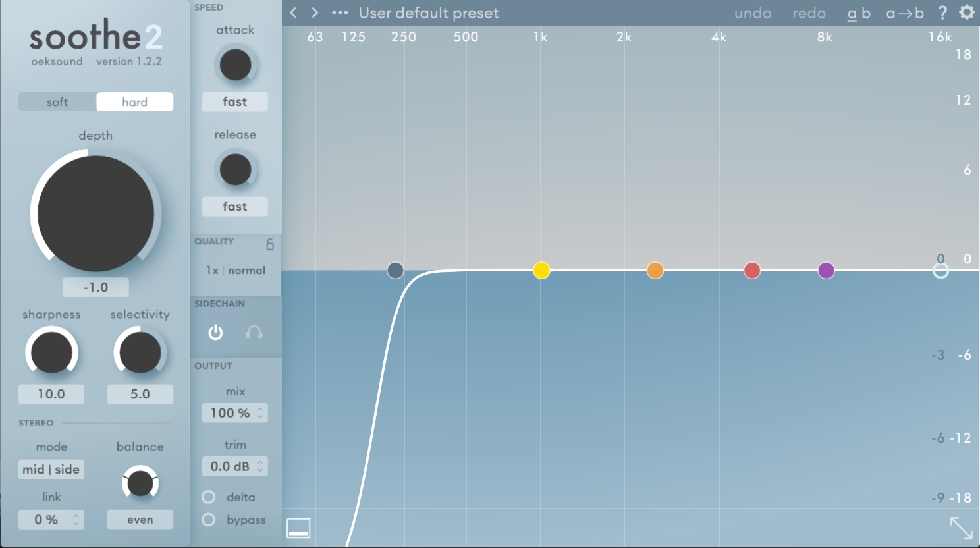Click the 1k frequency label

(541, 37)
